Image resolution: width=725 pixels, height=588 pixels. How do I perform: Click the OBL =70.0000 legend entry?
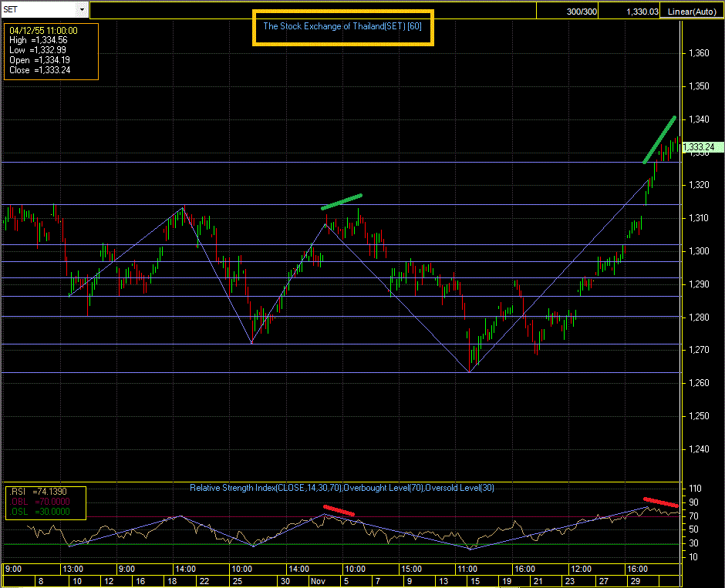(x=39, y=501)
